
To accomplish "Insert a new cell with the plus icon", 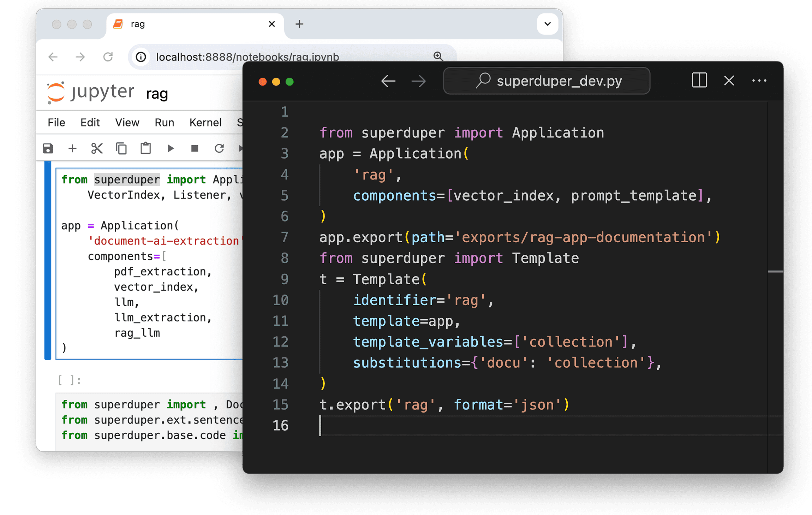I will (x=72, y=148).
